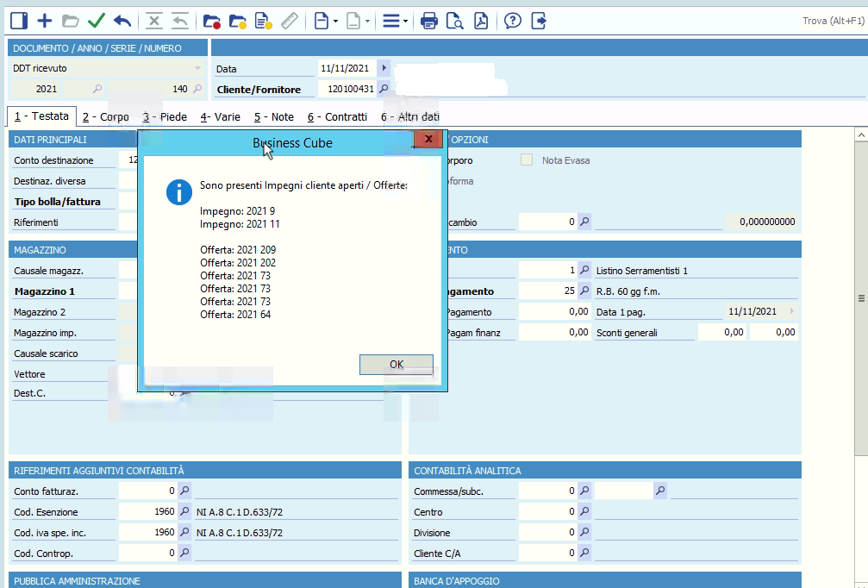Switch to the 3 - Piede tab
Viewport: 868px width, 588px height.
[165, 117]
